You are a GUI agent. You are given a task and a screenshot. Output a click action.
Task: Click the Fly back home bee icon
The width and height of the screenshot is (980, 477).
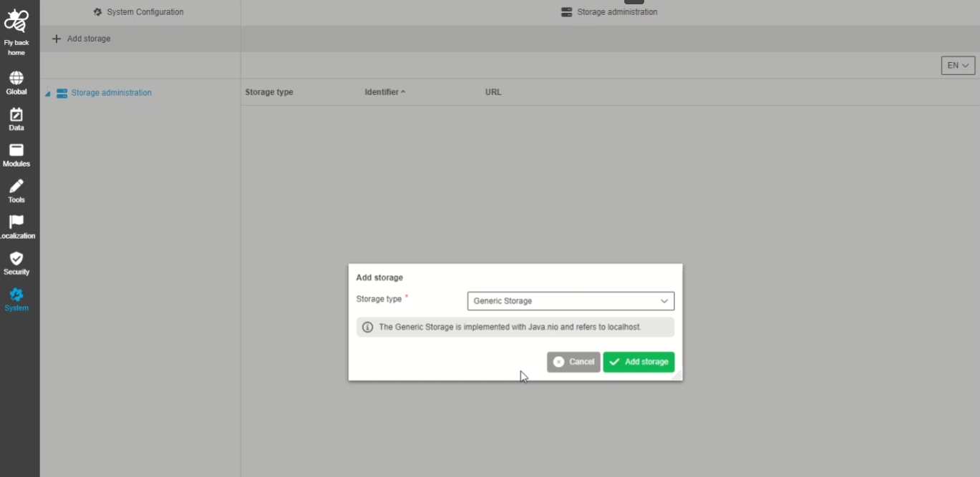[x=16, y=22]
